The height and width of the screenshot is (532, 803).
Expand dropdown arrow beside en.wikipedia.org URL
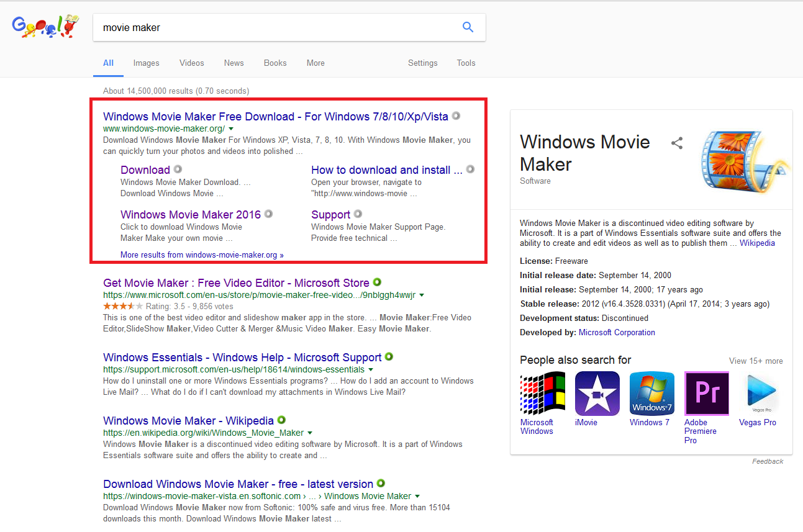point(310,433)
